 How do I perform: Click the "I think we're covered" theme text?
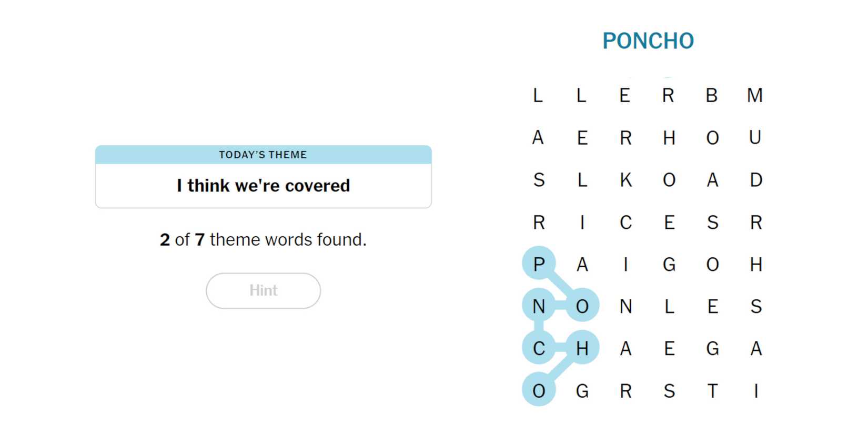pos(263,186)
